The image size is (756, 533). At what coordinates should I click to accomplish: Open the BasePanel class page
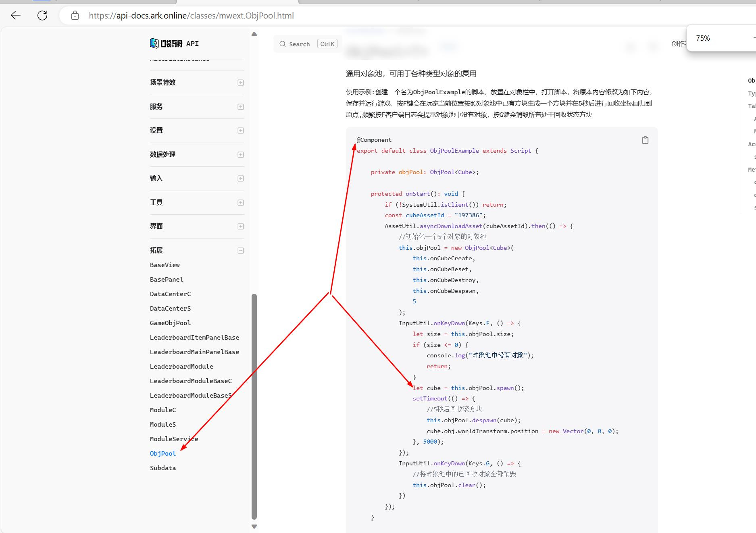click(x=167, y=280)
